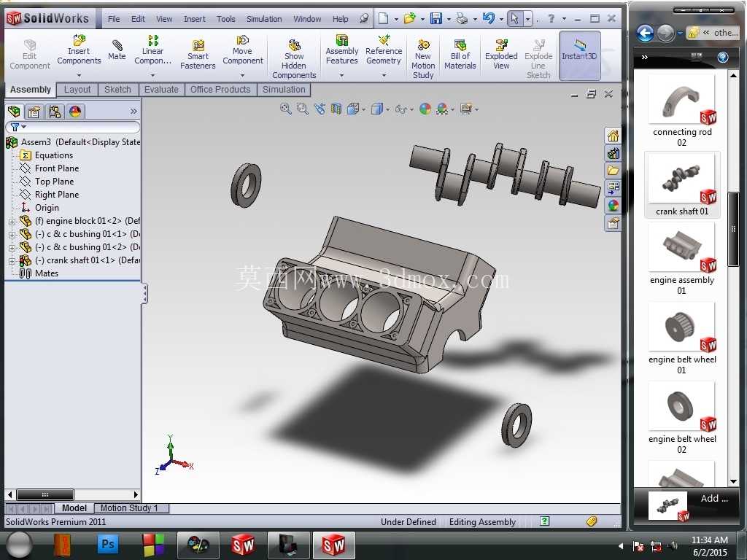Switch to the Layout tab
Image resolution: width=747 pixels, height=560 pixels.
(77, 90)
